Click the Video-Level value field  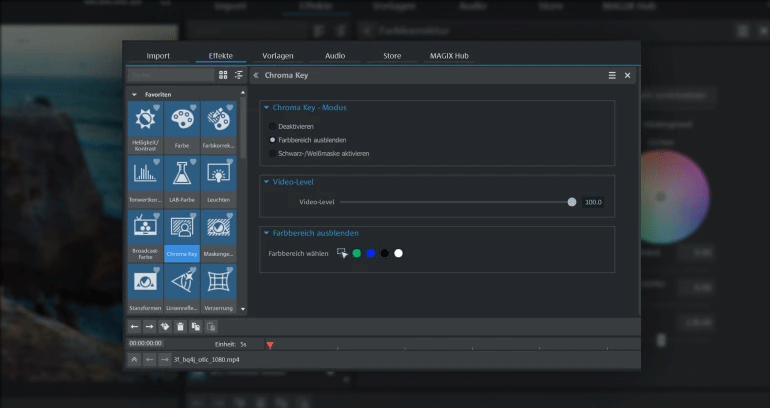tap(593, 202)
